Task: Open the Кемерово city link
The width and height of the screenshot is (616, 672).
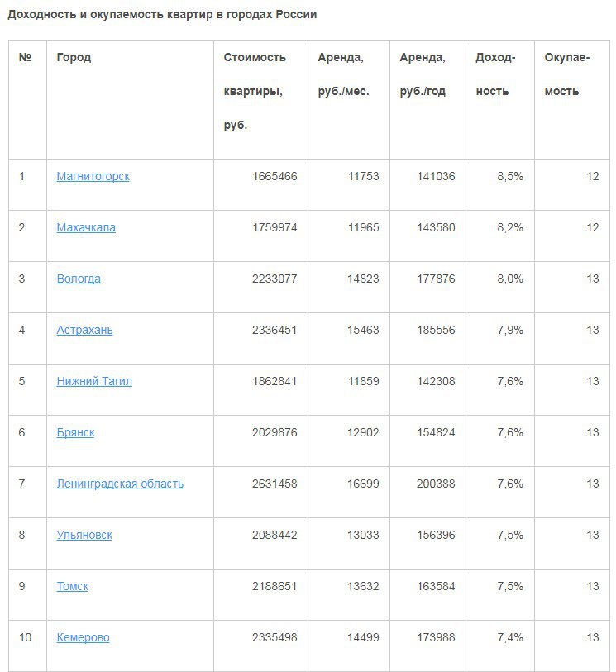Action: tap(83, 637)
